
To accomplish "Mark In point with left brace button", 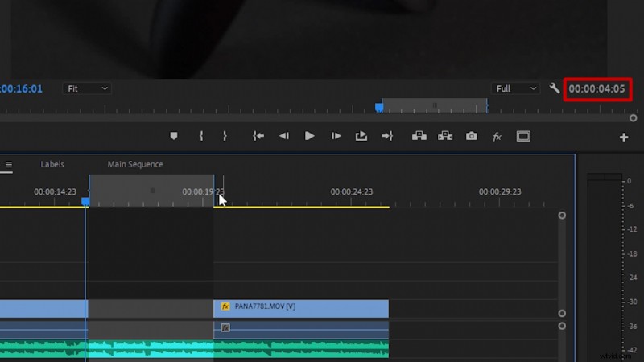I will coord(201,136).
